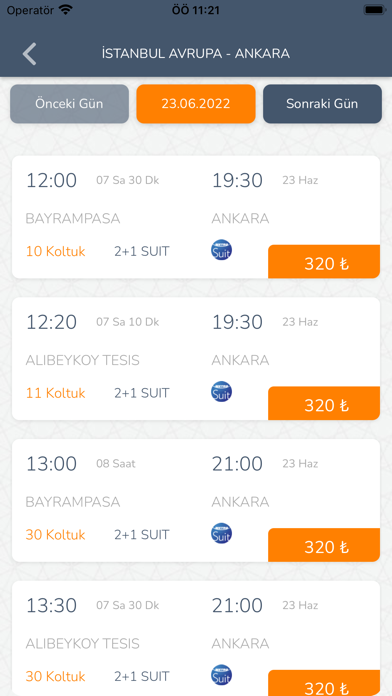
Task: Click Suit icon on 12:00 Bayrampasa trip
Action: coord(221,249)
